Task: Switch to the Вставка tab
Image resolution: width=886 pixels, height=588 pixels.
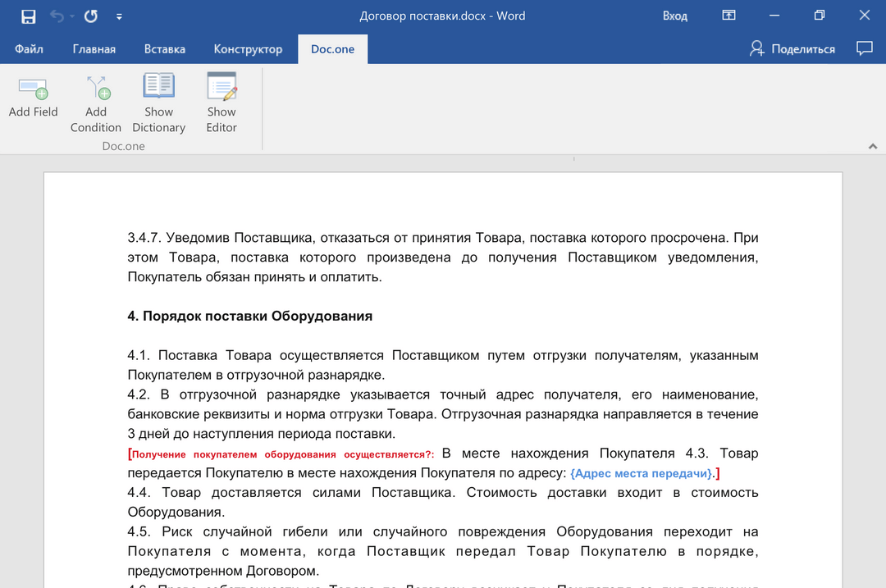Action: coord(164,49)
